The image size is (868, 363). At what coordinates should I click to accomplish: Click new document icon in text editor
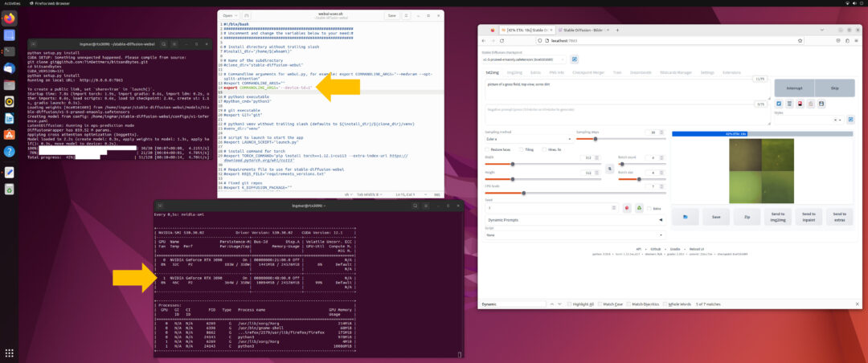[x=247, y=15]
